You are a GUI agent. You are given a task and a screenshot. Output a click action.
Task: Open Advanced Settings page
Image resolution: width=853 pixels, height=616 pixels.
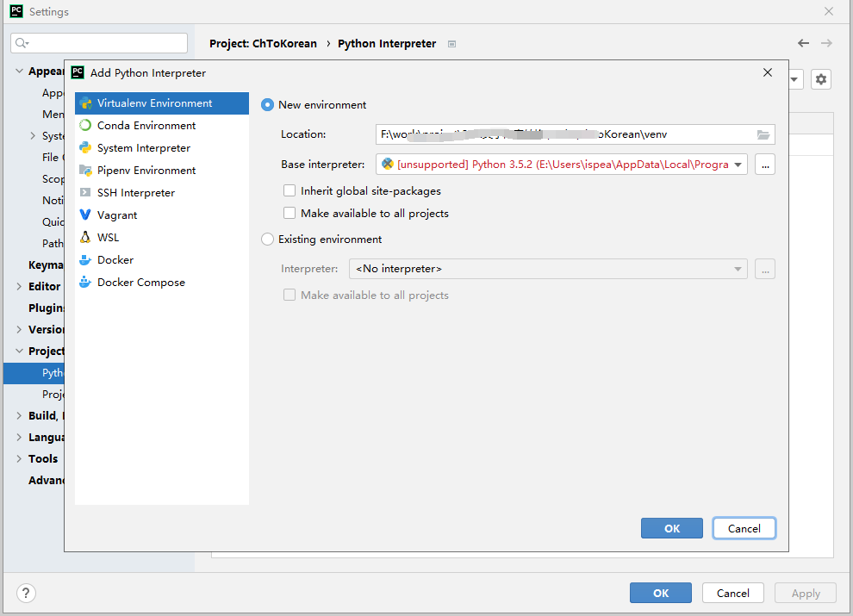point(47,481)
